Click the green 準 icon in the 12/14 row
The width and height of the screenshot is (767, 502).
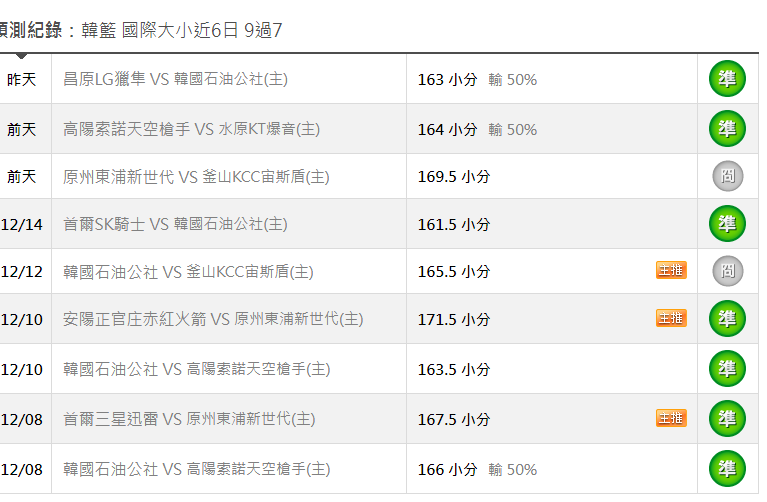727,224
